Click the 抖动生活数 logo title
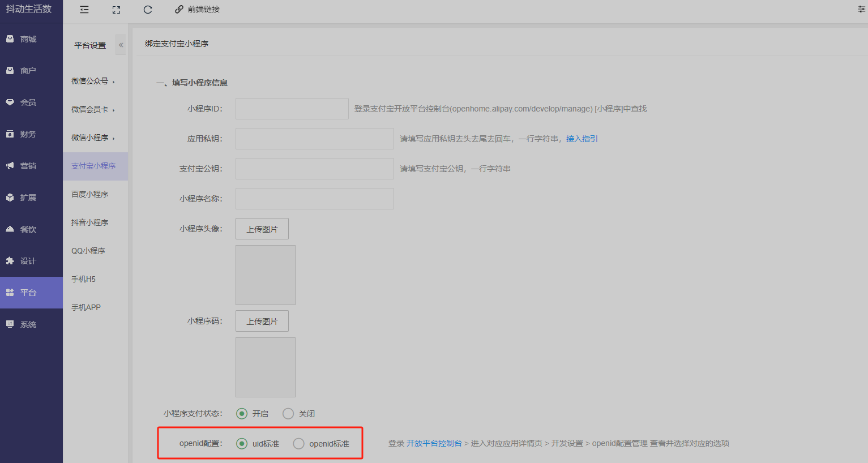 (29, 9)
